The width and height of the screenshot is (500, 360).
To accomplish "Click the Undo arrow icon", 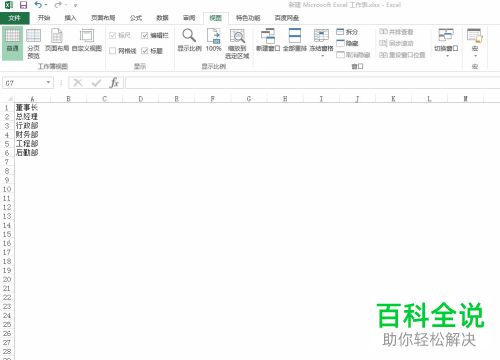I will pyautogui.click(x=38, y=5).
